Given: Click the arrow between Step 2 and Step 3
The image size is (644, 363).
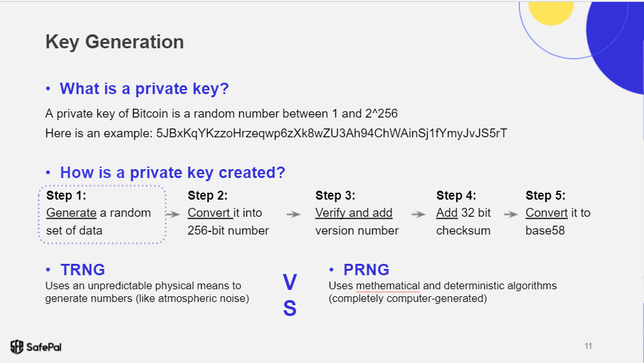Looking at the screenshot, I should click(293, 214).
